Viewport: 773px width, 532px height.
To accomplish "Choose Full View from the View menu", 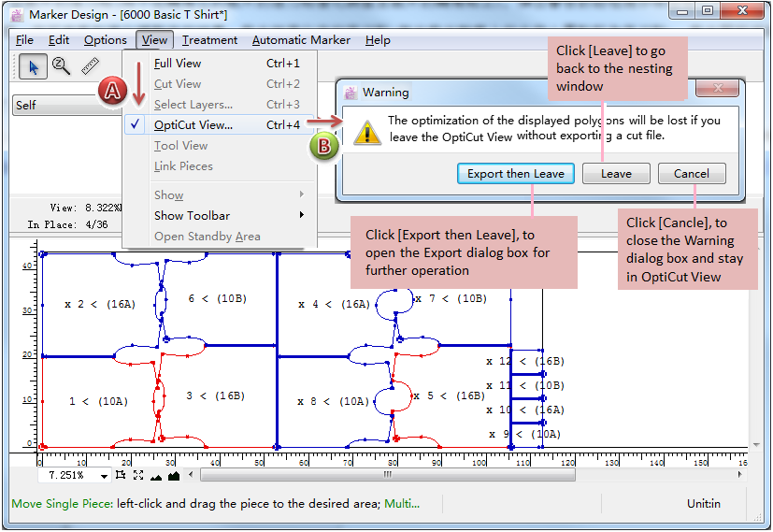I will pos(178,64).
